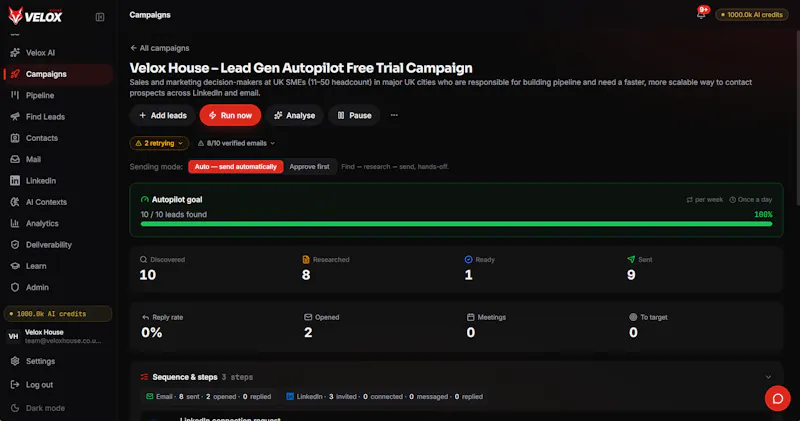This screenshot has height=421, width=800.
Task: Toggle Dark mode in the sidebar
Action: click(38, 408)
